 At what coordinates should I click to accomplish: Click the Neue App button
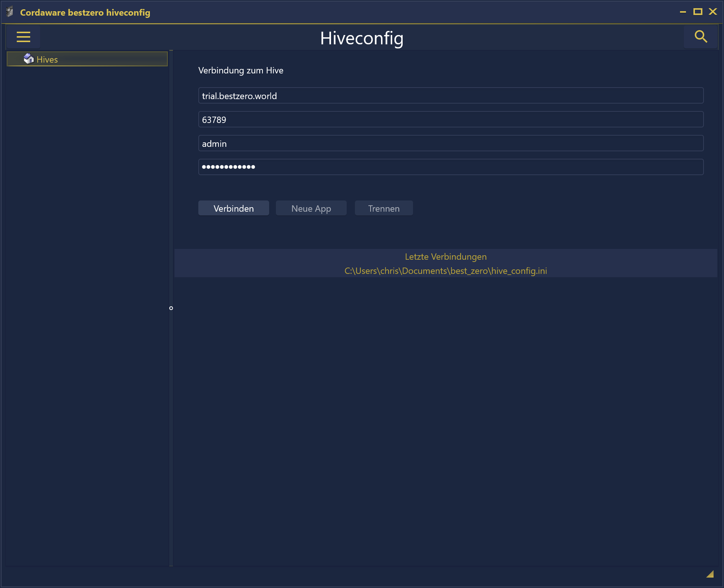[311, 208]
